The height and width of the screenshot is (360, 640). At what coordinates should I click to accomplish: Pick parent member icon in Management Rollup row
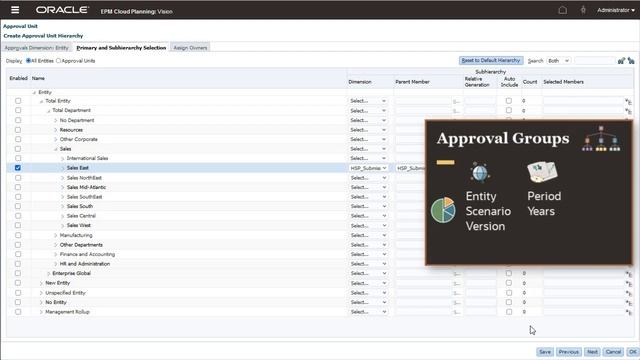[x=456, y=312]
